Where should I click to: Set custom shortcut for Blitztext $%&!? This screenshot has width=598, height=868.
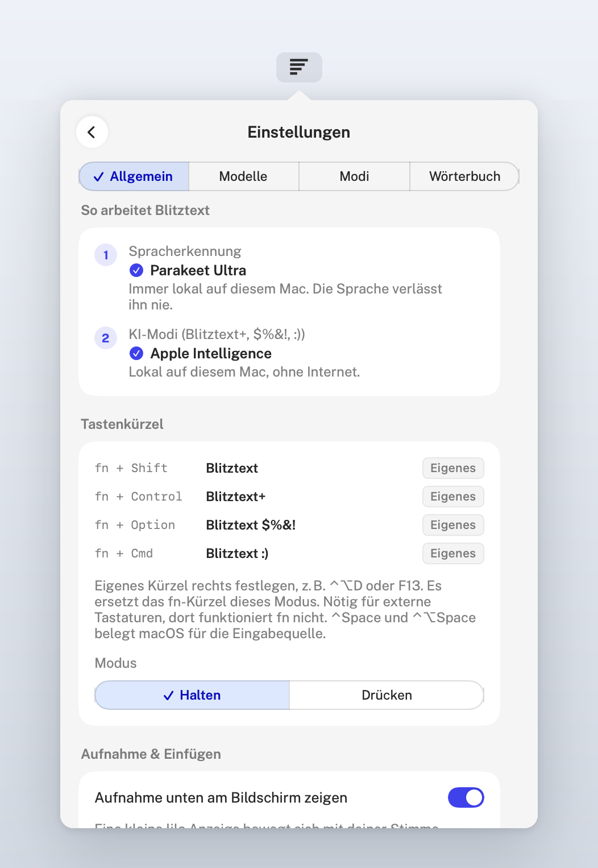pos(453,525)
